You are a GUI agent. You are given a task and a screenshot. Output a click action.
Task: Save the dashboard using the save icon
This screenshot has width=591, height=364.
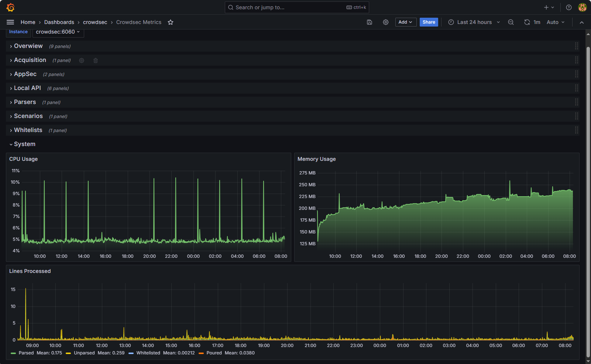tap(370, 22)
